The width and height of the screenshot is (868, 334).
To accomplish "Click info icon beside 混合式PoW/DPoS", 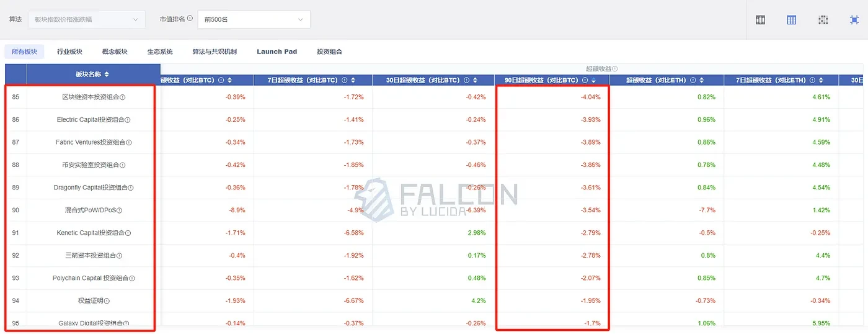I will coord(120,210).
